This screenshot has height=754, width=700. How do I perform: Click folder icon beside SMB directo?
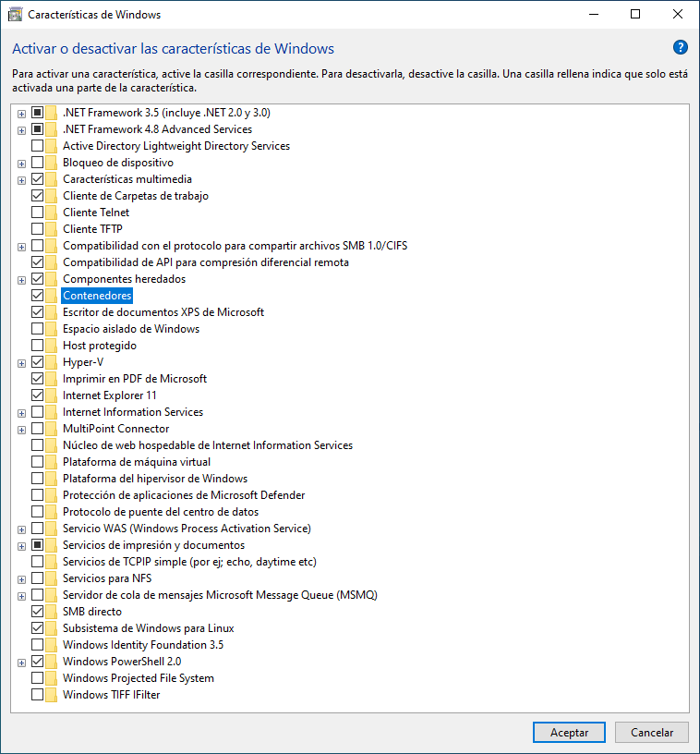coord(52,612)
